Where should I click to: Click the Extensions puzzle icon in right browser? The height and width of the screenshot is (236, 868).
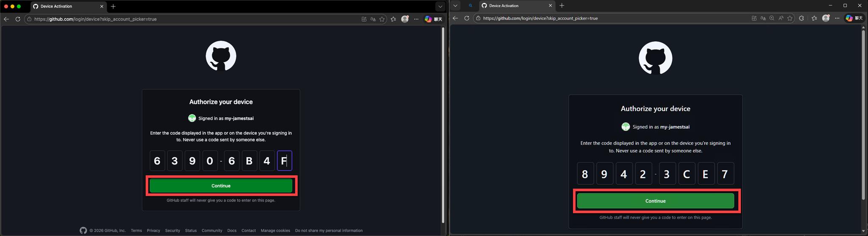pyautogui.click(x=801, y=18)
